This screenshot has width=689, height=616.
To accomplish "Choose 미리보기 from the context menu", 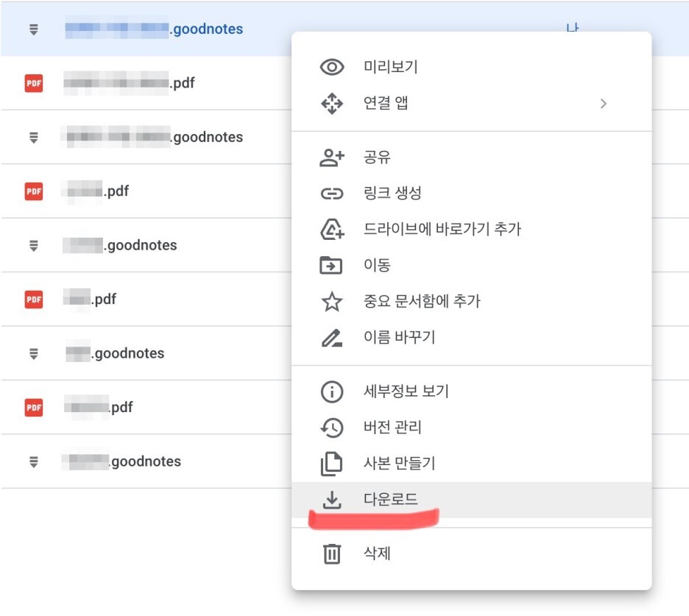I will coord(472,67).
